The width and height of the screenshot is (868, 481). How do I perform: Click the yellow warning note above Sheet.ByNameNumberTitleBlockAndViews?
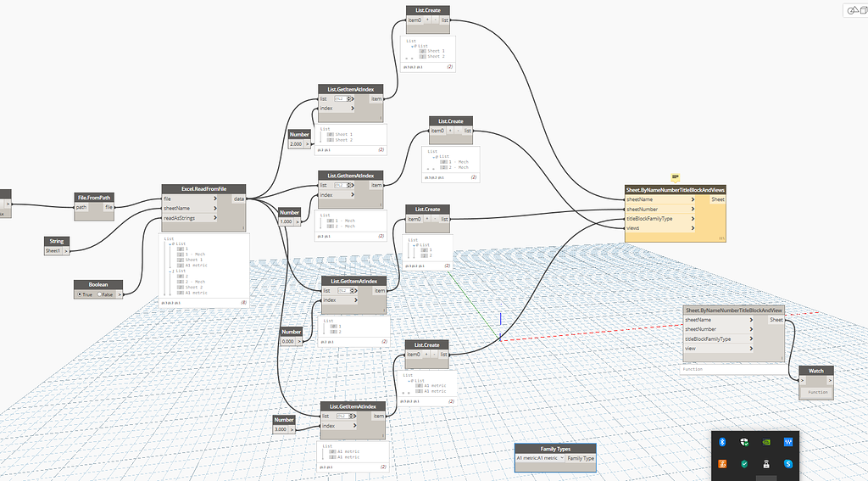pyautogui.click(x=675, y=178)
